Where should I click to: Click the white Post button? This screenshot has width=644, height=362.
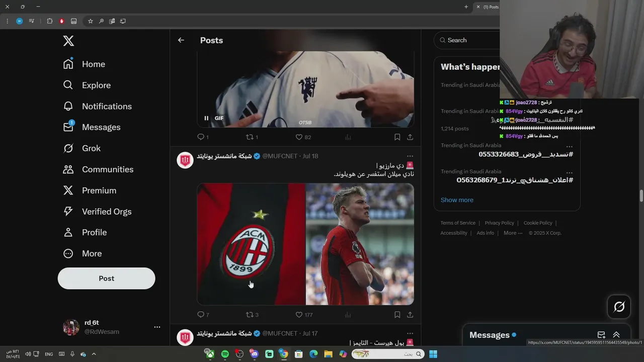coord(106,278)
